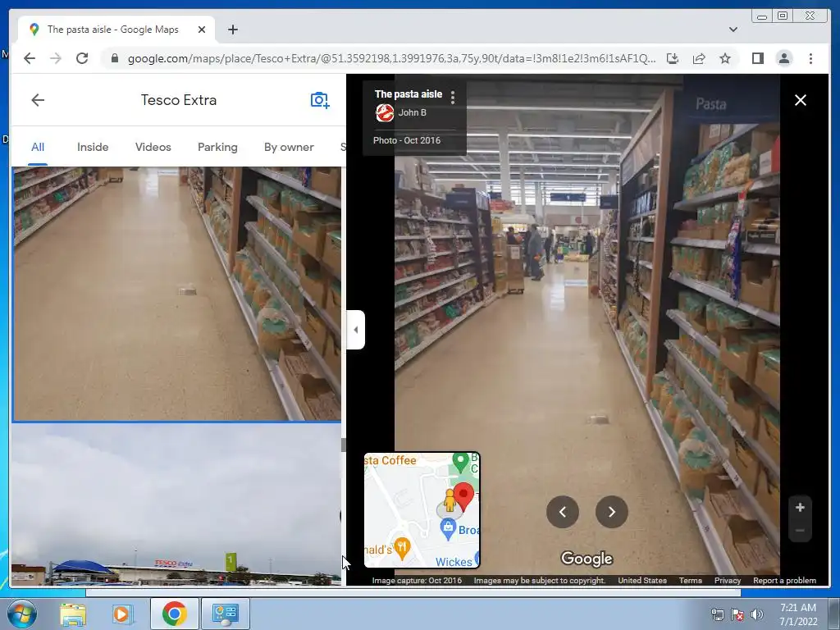Toggle Chrome side panel
This screenshot has height=630, width=840.
click(x=757, y=58)
